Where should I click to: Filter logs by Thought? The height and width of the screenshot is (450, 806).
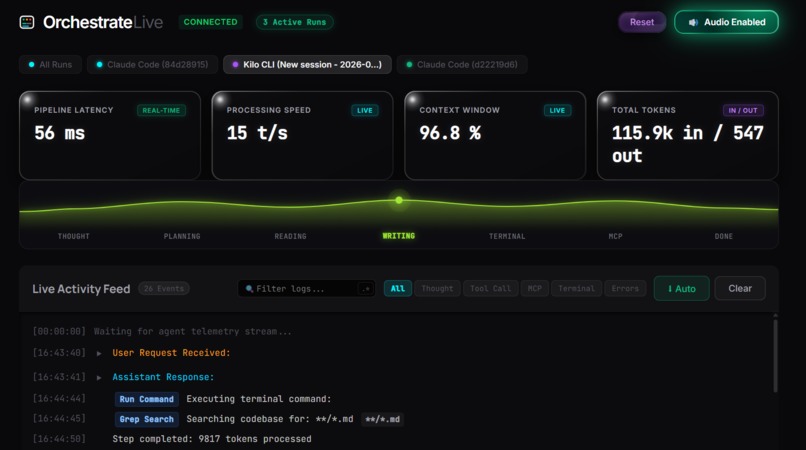click(x=437, y=289)
